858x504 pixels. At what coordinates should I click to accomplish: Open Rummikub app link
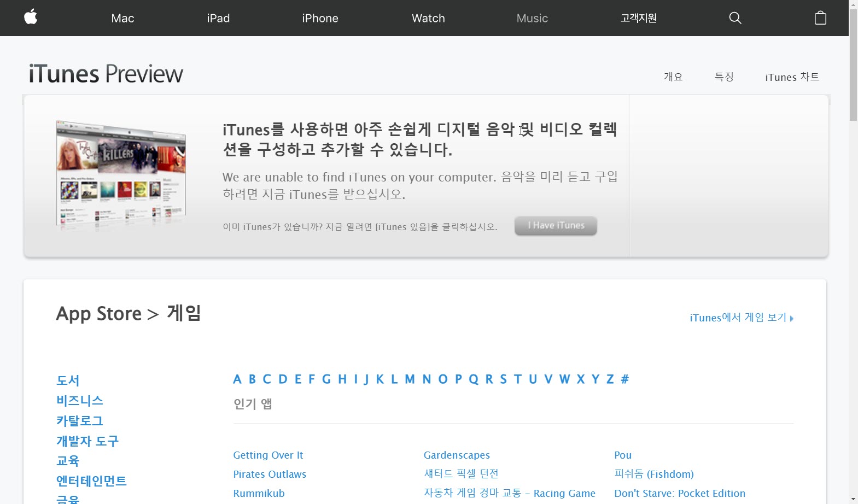click(x=259, y=493)
